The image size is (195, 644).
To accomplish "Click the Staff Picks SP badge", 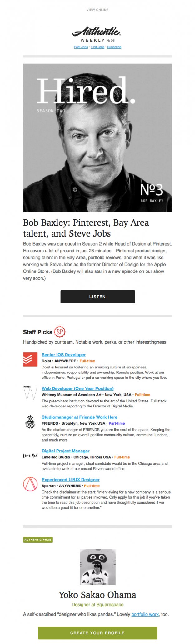I will click(x=60, y=332).
